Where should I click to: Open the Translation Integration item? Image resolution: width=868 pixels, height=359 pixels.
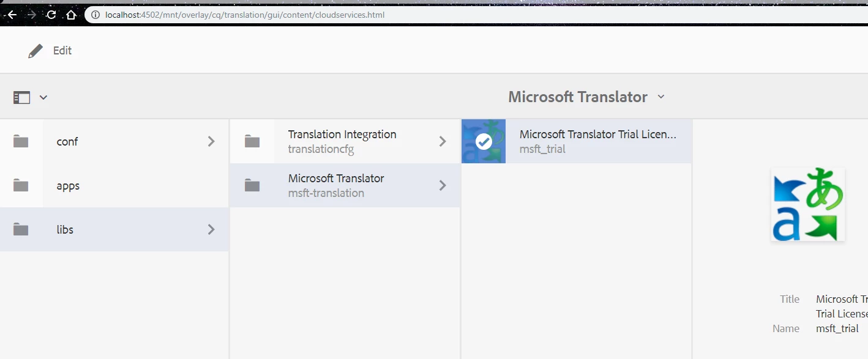pyautogui.click(x=345, y=141)
